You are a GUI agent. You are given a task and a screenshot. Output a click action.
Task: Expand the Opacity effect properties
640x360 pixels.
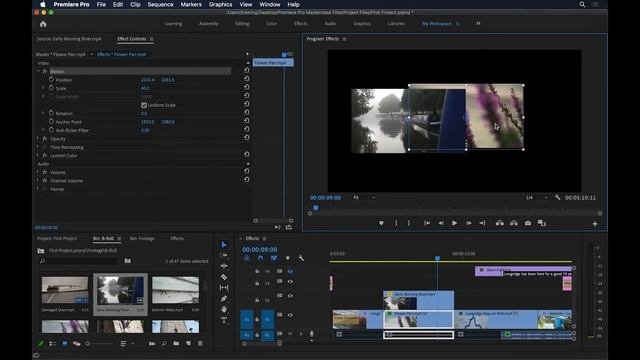[38, 139]
